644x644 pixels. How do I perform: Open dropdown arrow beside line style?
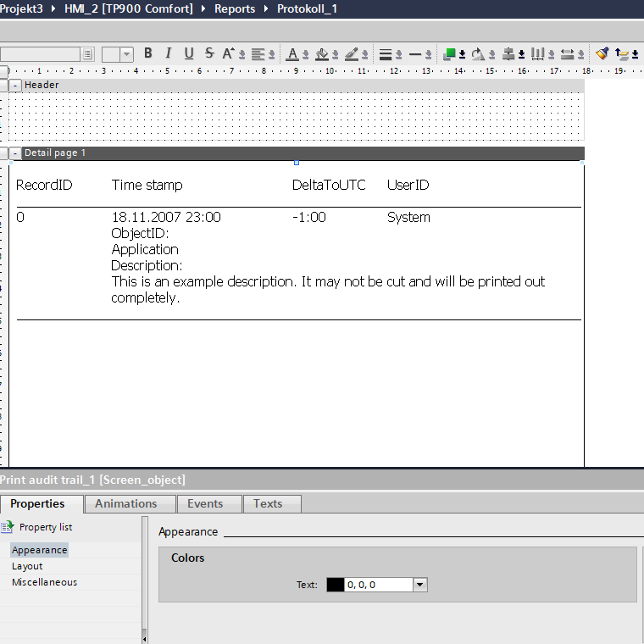click(428, 54)
